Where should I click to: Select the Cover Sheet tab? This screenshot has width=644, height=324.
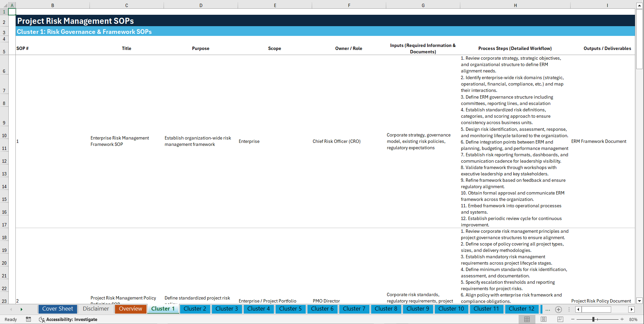coord(57,309)
